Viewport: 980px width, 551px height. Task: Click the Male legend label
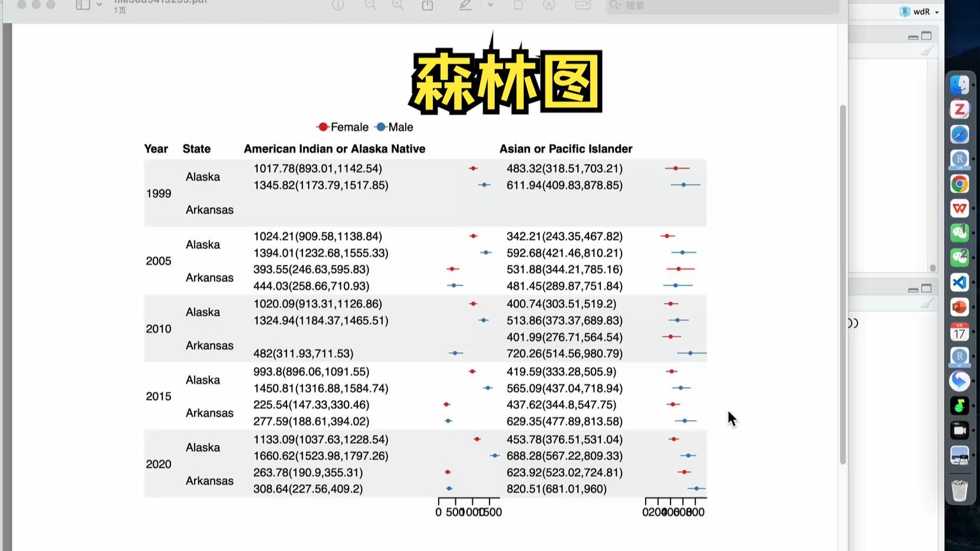click(x=400, y=127)
